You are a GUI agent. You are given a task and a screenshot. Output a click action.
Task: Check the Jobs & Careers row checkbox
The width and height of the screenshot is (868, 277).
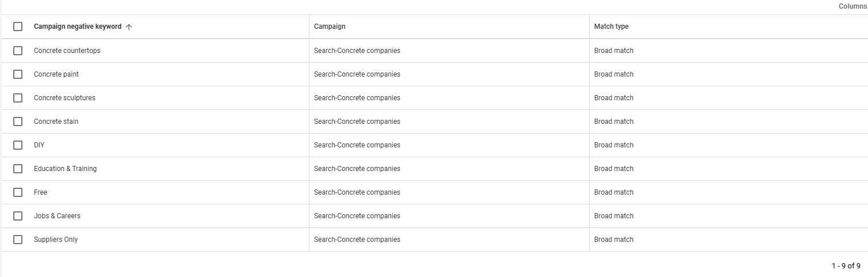18,216
